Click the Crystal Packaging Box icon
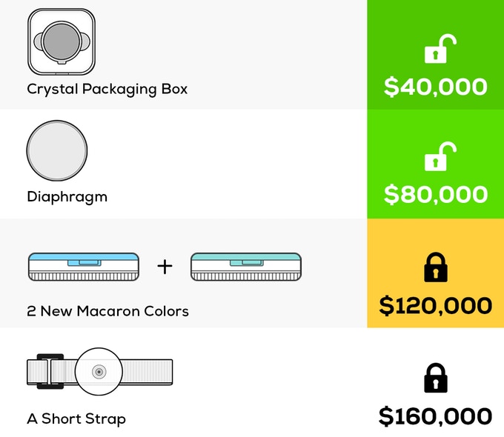This screenshot has height=437, width=504. pyautogui.click(x=61, y=41)
